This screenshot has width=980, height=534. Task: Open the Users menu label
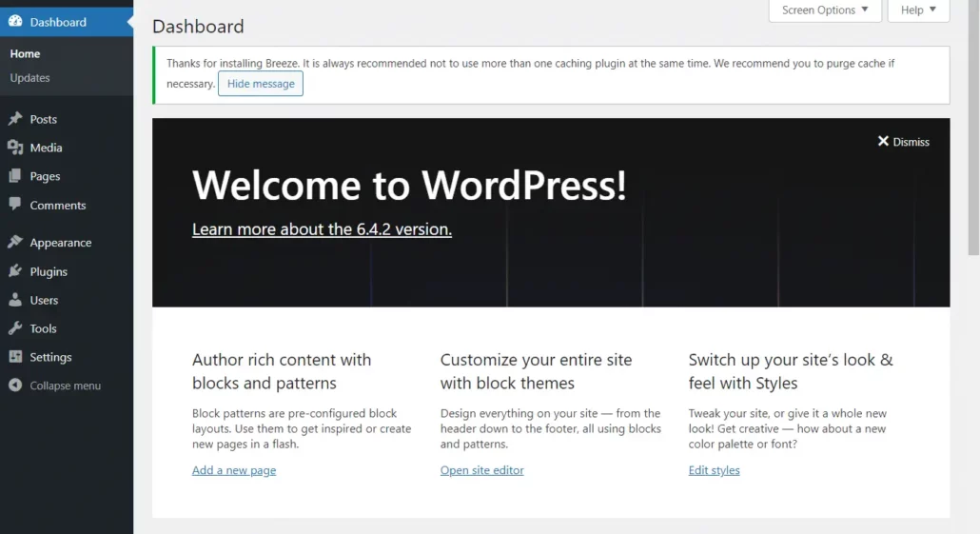coord(44,300)
